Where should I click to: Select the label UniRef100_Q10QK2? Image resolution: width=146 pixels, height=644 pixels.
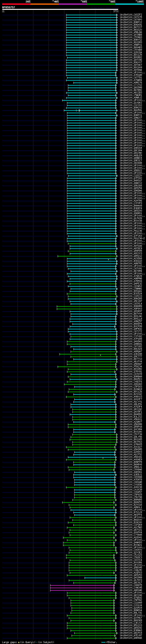tap(131, 103)
